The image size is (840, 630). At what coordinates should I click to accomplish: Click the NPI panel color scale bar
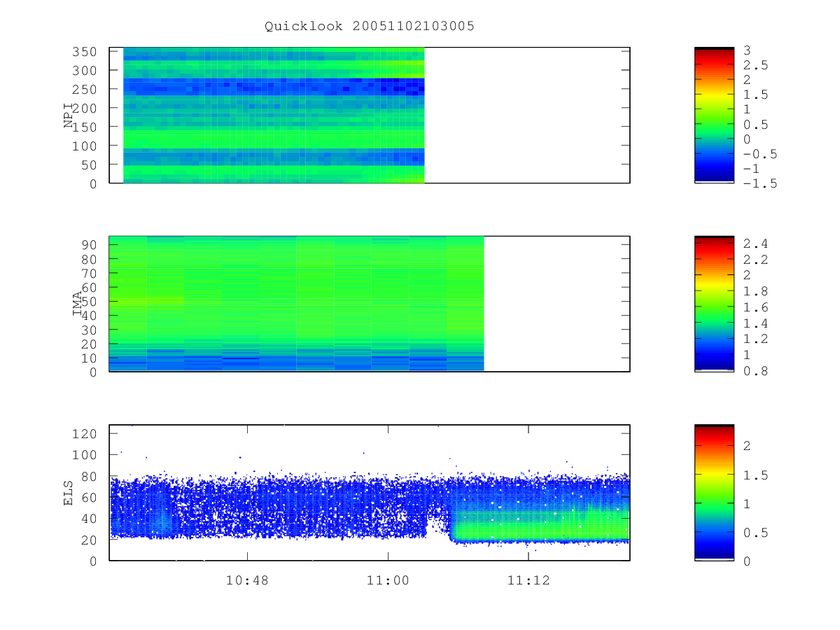click(714, 115)
